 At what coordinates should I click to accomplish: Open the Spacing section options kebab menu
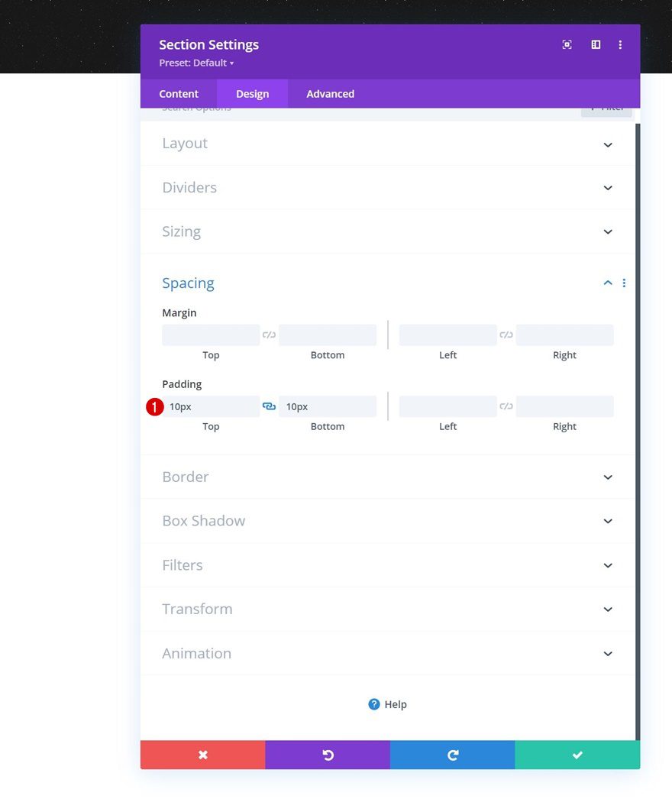click(624, 283)
